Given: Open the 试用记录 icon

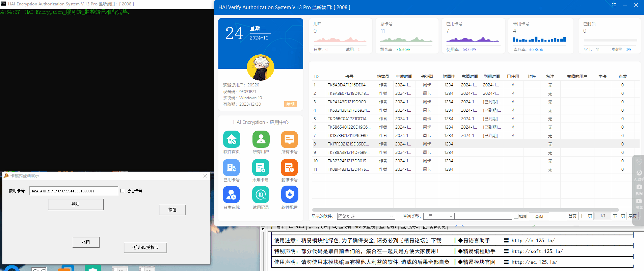Looking at the screenshot, I should [x=261, y=195].
